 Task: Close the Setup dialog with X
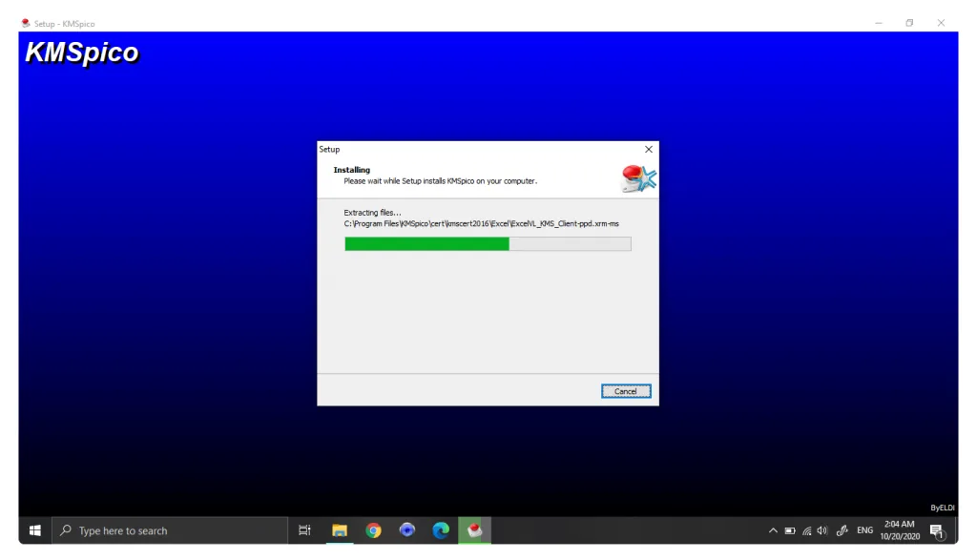[x=649, y=150]
